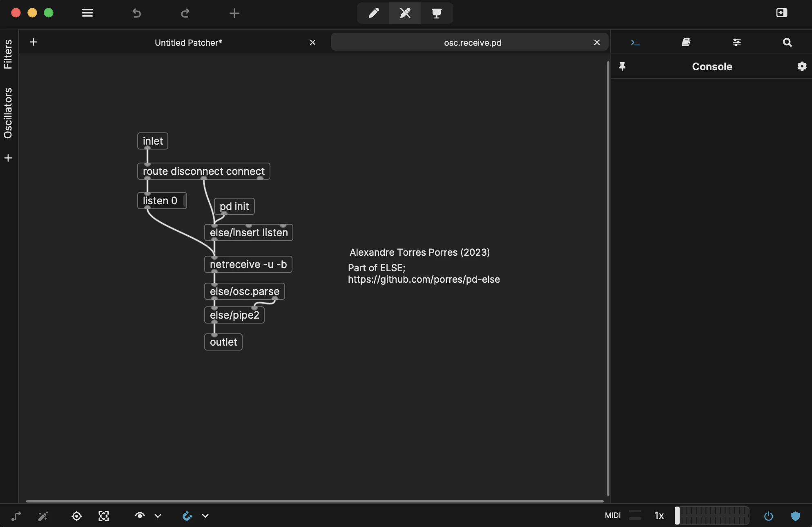Toggle the DSP power button
812x527 pixels.
(x=768, y=516)
